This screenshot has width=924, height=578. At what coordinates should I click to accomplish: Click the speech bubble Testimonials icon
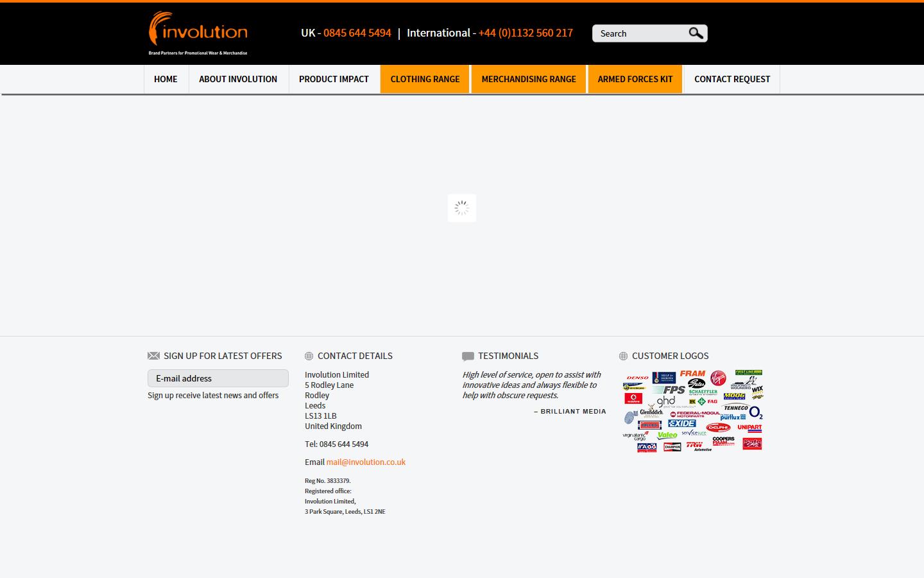coord(468,356)
